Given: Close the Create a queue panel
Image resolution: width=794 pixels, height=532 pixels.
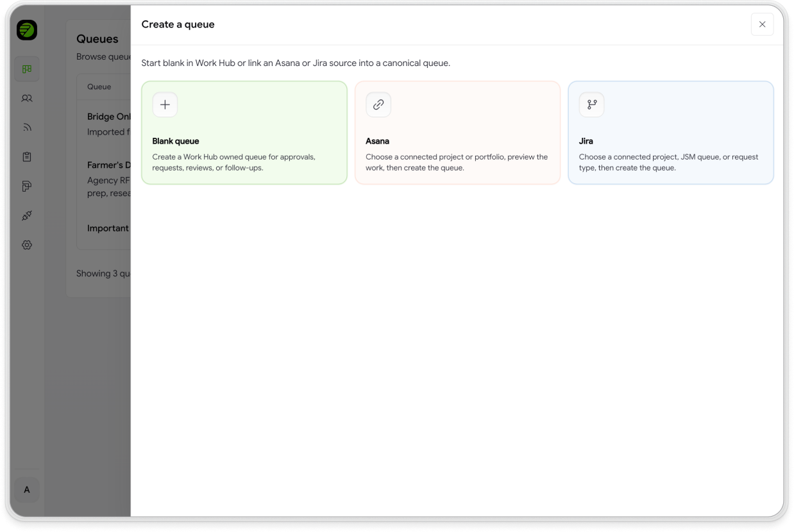Looking at the screenshot, I should pos(762,24).
